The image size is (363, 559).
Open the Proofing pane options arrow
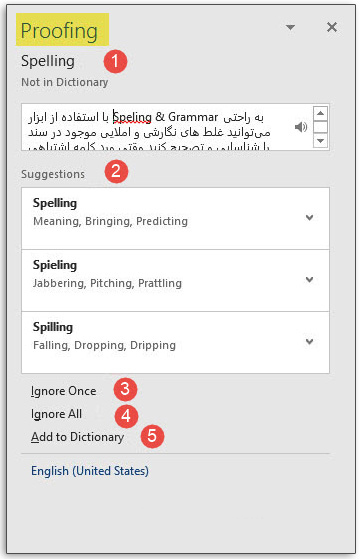coord(290,27)
